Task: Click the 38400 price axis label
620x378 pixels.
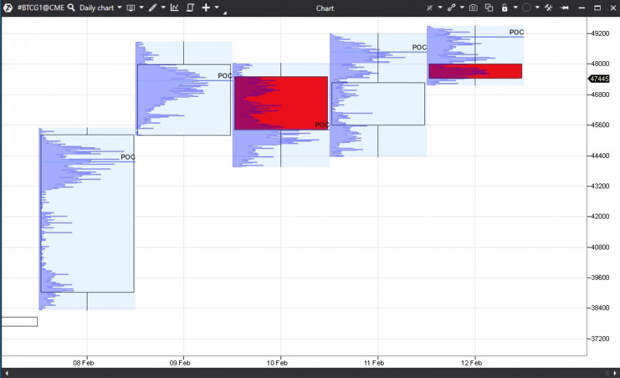Action: pyautogui.click(x=600, y=308)
